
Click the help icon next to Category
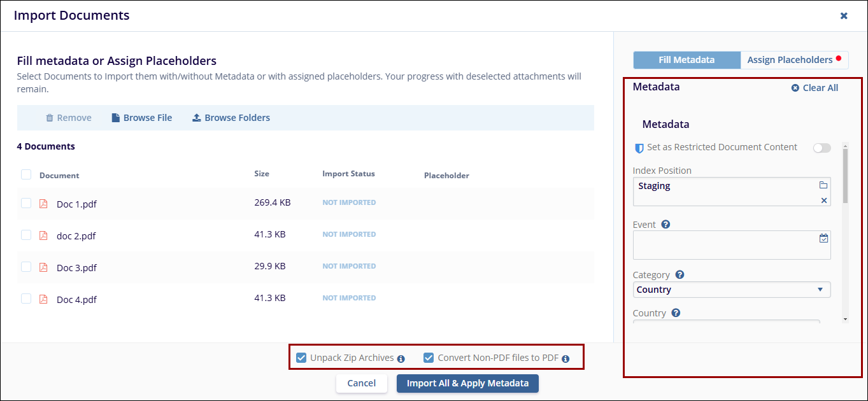(x=679, y=275)
